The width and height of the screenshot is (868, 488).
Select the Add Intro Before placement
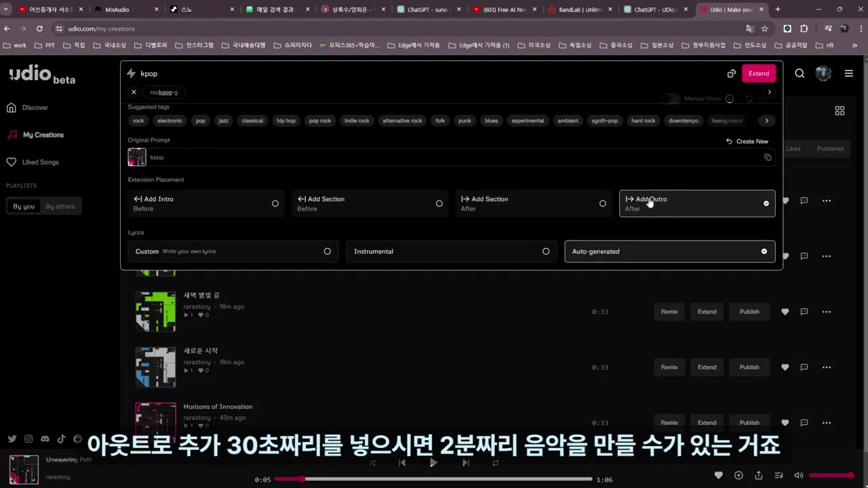coord(206,203)
